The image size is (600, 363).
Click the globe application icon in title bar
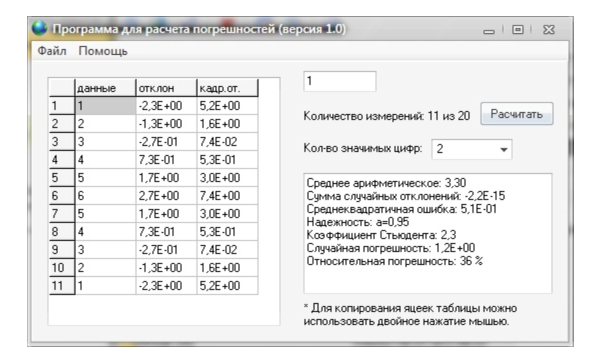tap(39, 29)
